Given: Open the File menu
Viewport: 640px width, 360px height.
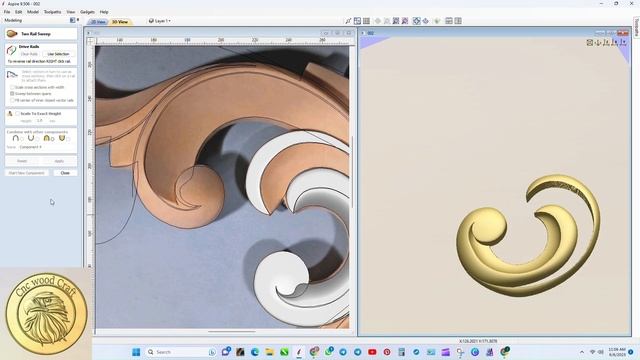Looking at the screenshot, I should (7, 12).
